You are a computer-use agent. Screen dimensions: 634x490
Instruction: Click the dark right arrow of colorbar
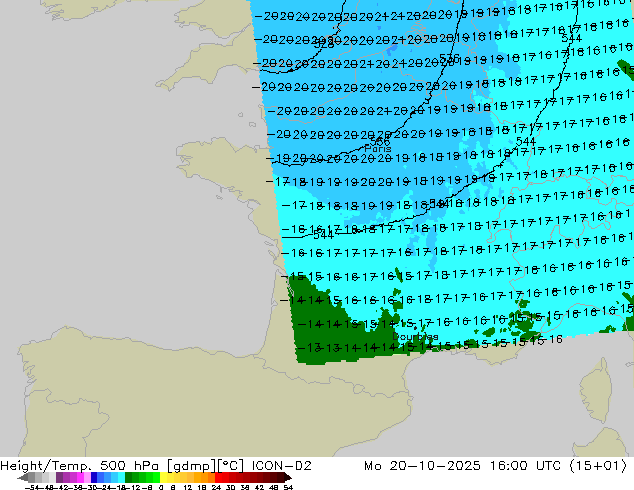288,477
